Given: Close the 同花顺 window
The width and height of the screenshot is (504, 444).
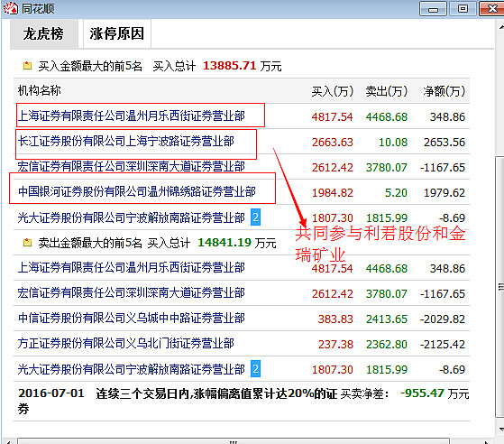Looking at the screenshot, I should pyautogui.click(x=491, y=9).
